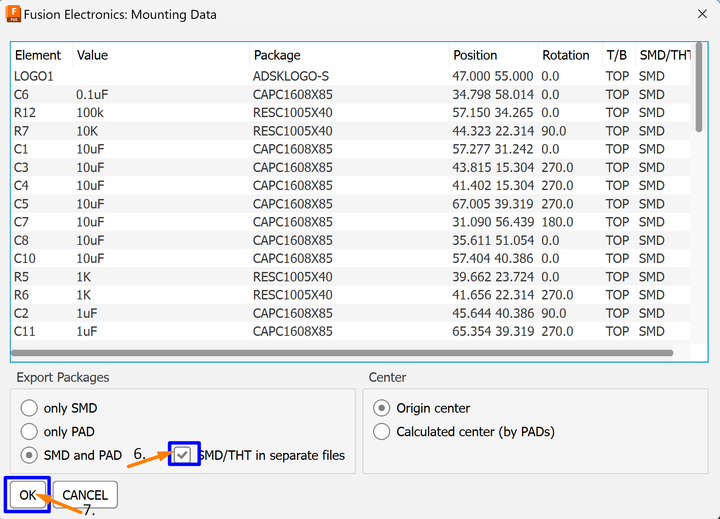This screenshot has width=720, height=519.
Task: Sort by the Value column header
Action: coord(161,55)
